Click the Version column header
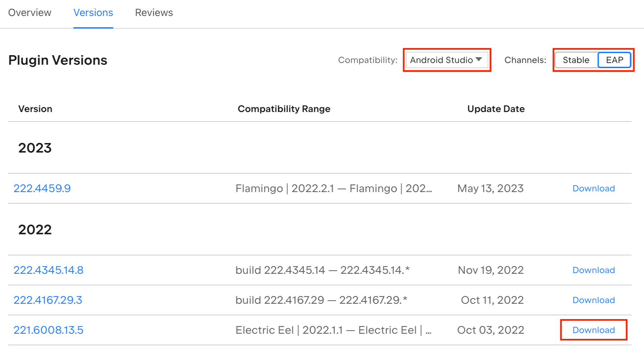 [35, 109]
